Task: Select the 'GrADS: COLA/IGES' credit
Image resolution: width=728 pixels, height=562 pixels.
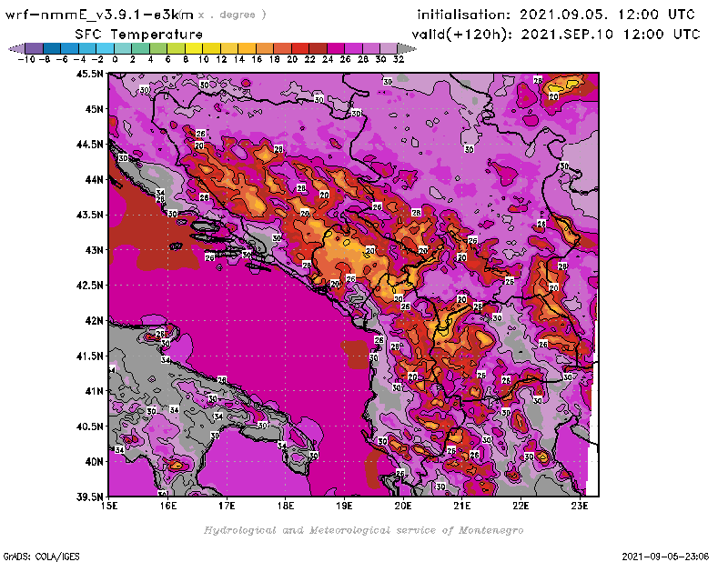Action: [x=41, y=557]
